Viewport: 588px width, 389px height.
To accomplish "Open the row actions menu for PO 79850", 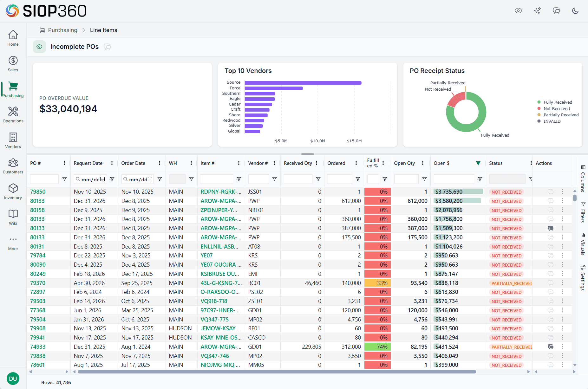I will click(563, 191).
